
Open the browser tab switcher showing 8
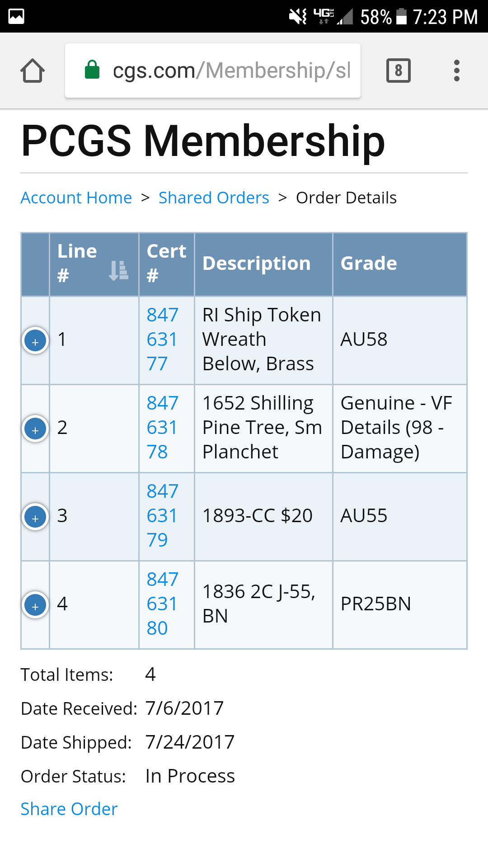coord(399,71)
